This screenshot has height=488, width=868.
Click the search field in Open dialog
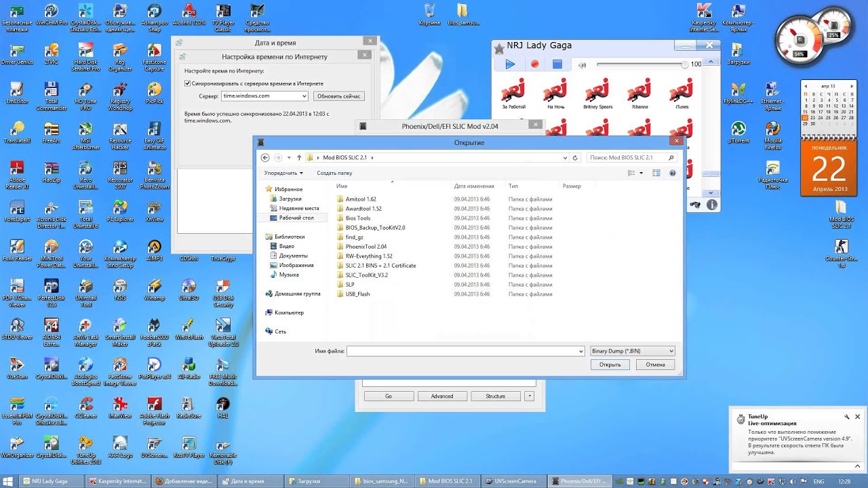tap(631, 157)
